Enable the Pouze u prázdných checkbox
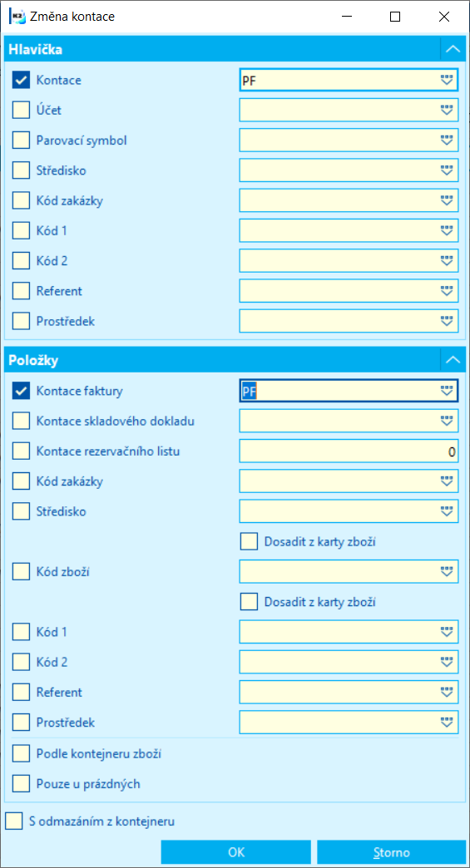 pos(21,783)
